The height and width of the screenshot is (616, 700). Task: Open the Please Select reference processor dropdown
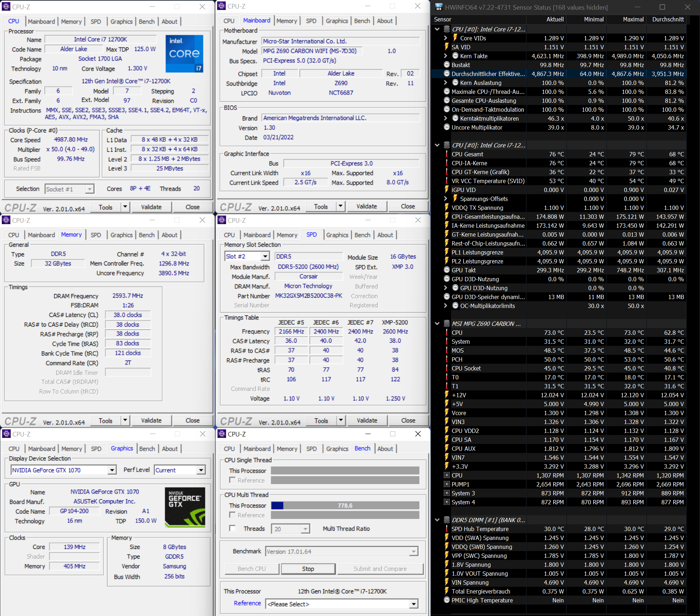(x=414, y=604)
